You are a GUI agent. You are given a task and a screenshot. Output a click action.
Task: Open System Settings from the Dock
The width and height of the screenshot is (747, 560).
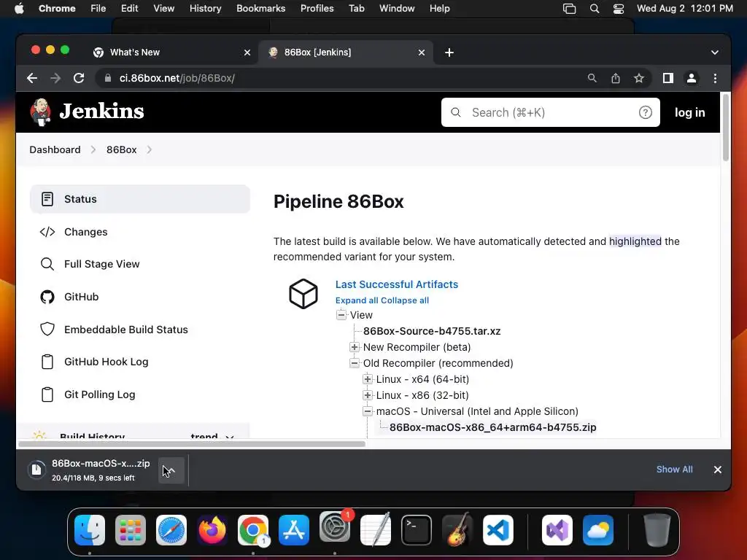tap(335, 528)
